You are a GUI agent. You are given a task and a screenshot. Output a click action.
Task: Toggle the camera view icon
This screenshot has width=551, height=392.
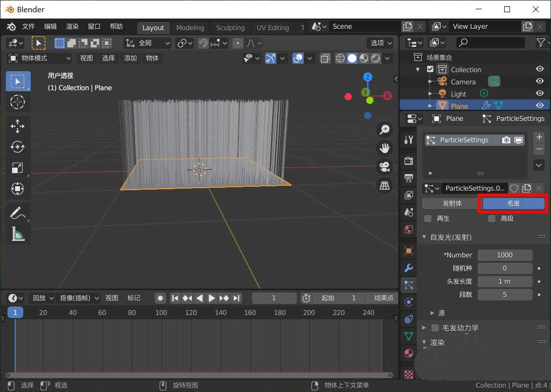tap(385, 166)
